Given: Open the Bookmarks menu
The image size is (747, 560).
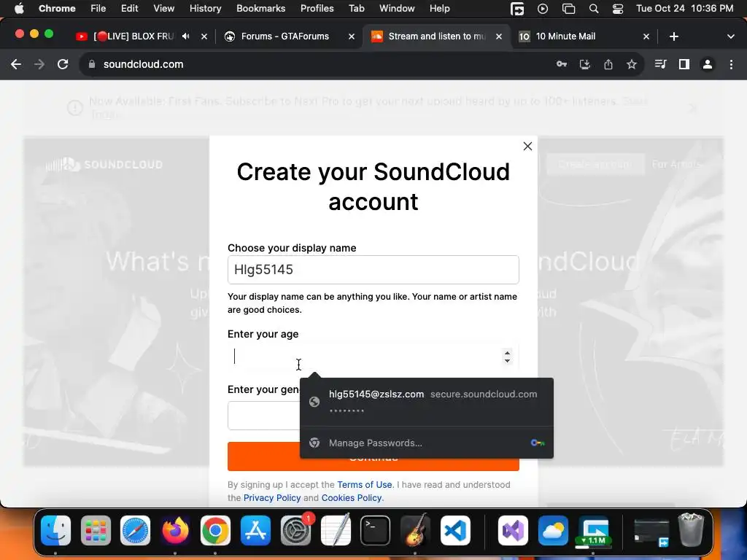Looking at the screenshot, I should click(x=260, y=9).
